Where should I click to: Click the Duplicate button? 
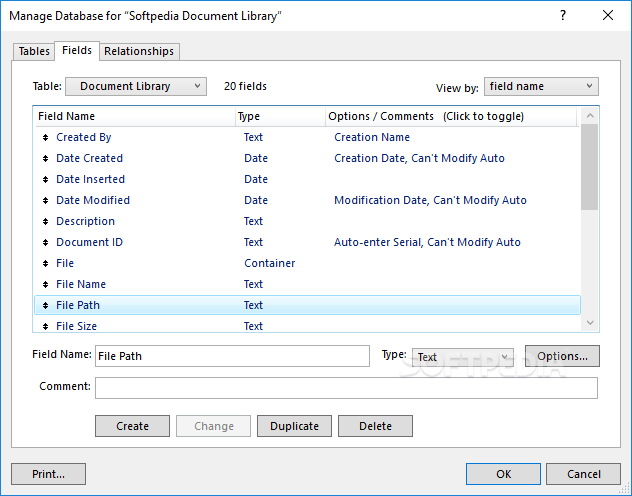pyautogui.click(x=294, y=426)
